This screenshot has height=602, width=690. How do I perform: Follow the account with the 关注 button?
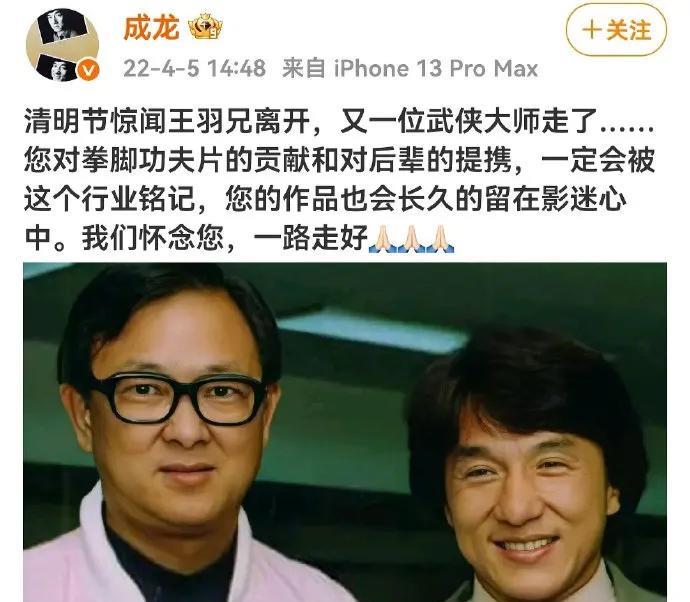click(x=616, y=30)
